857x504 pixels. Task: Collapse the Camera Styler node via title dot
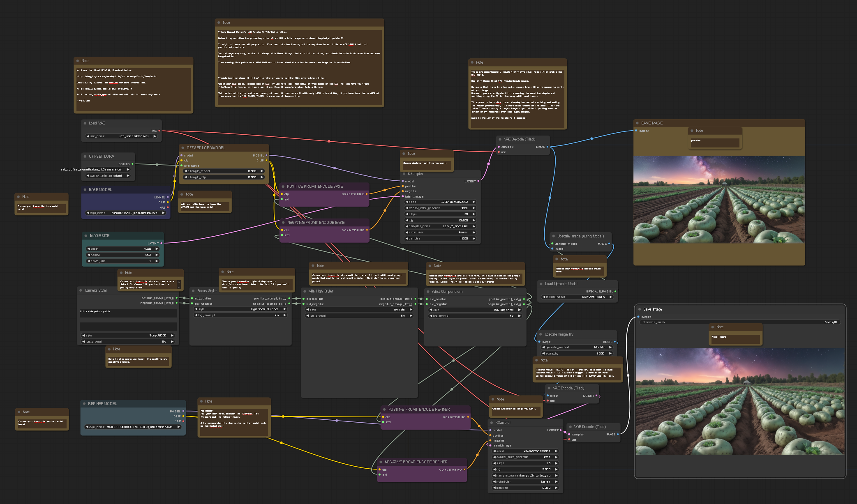(81, 290)
